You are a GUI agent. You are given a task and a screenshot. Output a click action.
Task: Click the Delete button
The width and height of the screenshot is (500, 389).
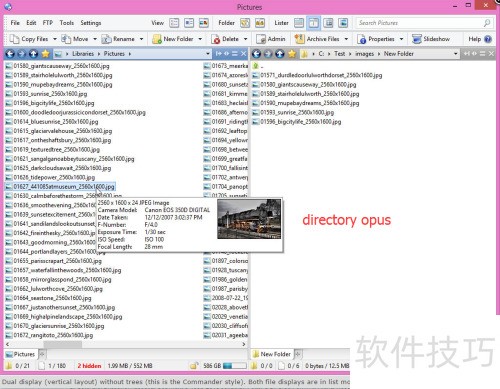[225, 39]
